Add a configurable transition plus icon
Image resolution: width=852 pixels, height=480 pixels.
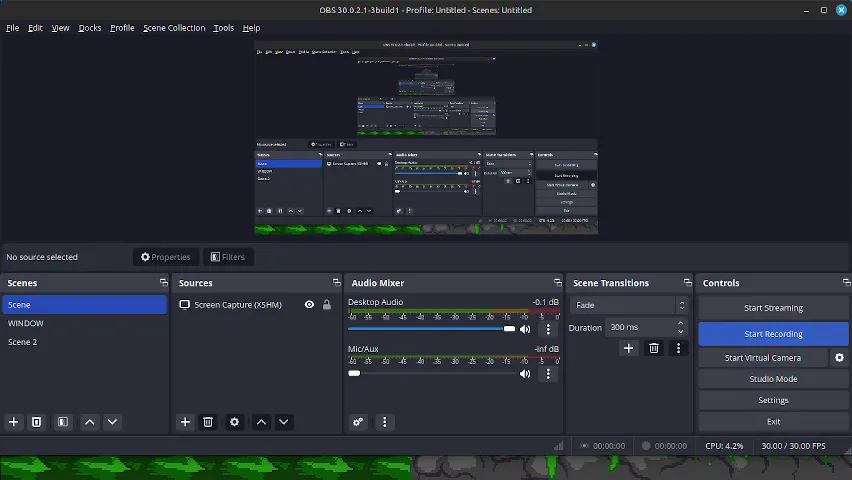[x=629, y=348]
